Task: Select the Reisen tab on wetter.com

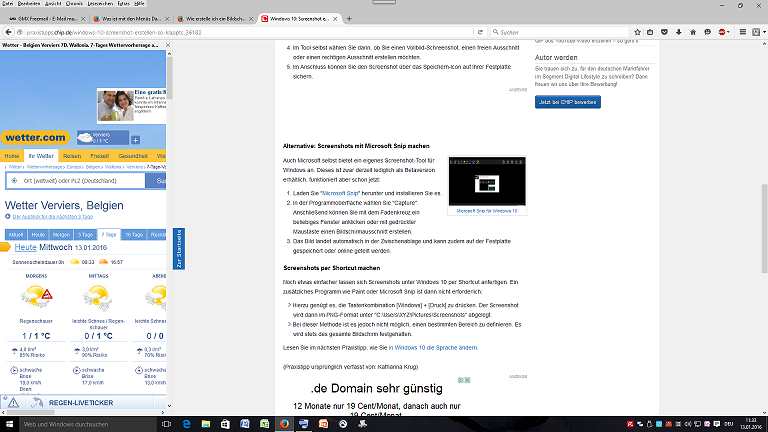Action: click(x=72, y=156)
